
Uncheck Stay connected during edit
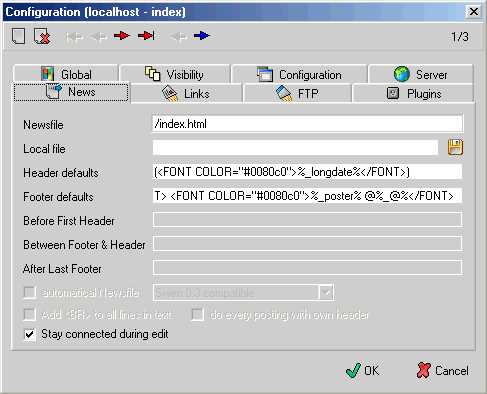point(29,334)
